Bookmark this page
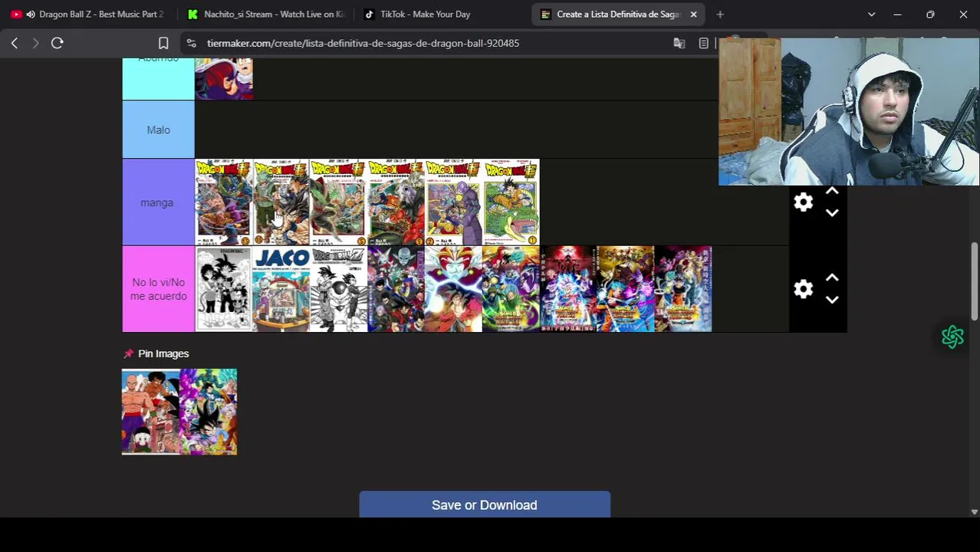The image size is (980, 552). [x=163, y=43]
